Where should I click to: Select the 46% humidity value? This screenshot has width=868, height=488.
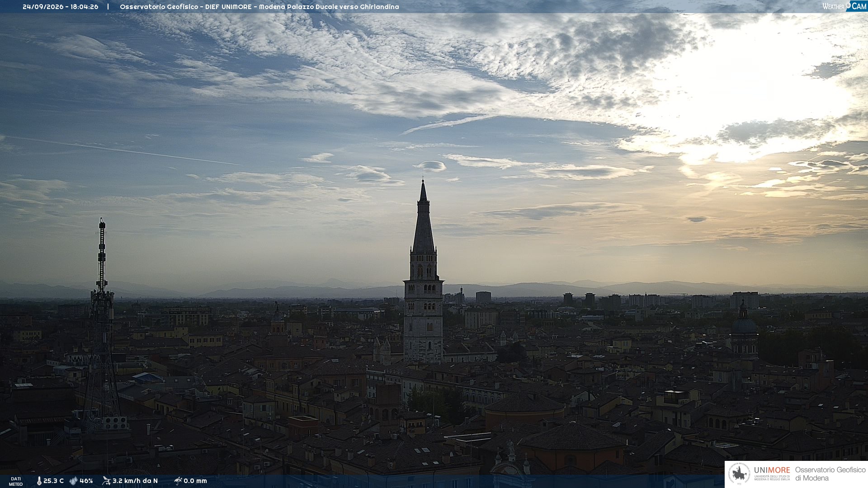[86, 481]
